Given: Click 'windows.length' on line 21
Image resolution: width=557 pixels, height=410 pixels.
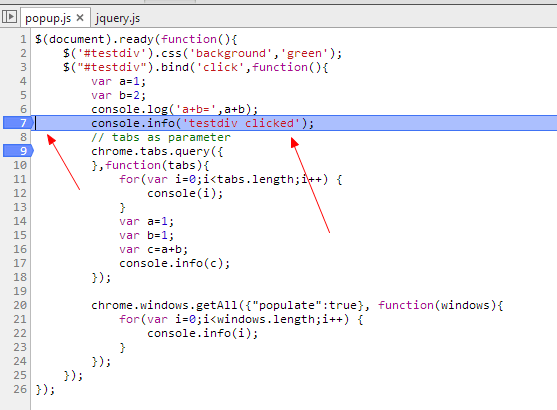Looking at the screenshot, I should coord(266,319).
